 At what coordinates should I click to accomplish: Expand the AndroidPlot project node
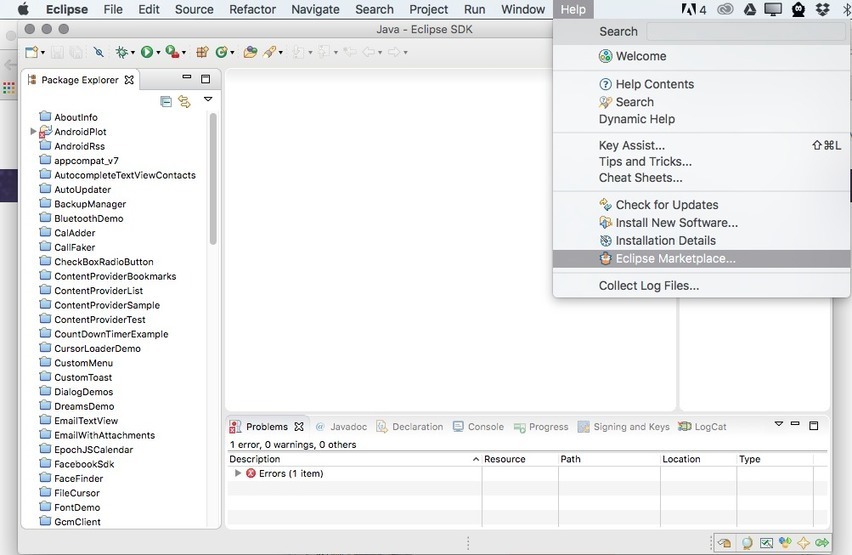point(33,132)
